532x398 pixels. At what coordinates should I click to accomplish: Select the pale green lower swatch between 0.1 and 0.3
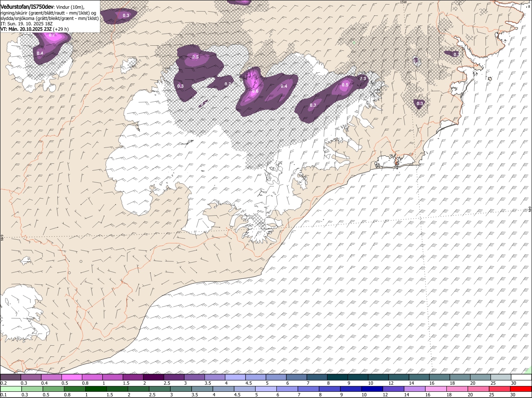pos(11,389)
